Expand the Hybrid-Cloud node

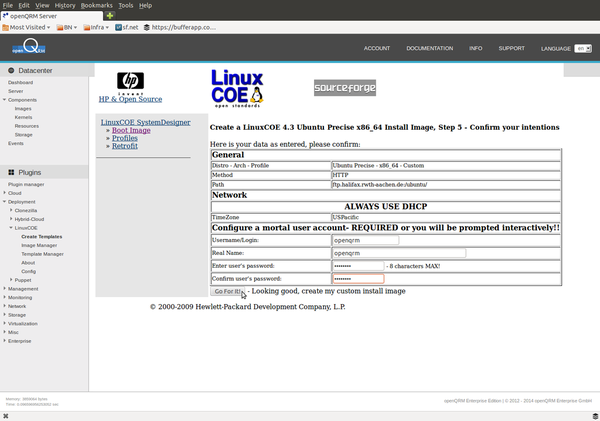[x=11, y=219]
